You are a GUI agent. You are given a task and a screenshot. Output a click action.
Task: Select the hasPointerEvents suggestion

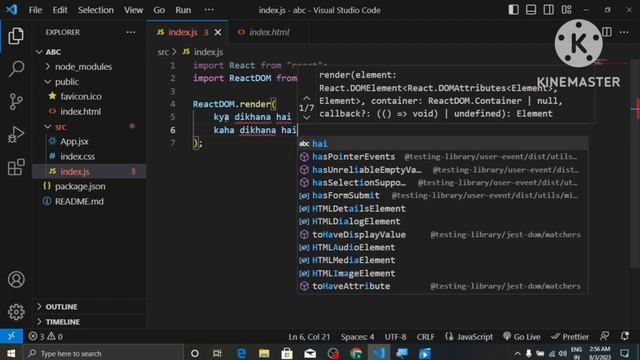(x=442, y=157)
